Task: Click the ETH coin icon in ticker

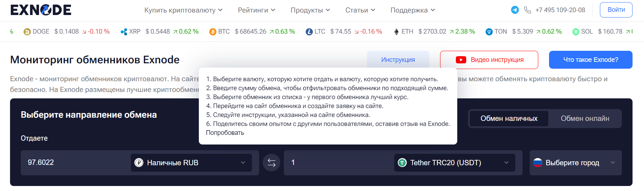Action: pos(396,32)
